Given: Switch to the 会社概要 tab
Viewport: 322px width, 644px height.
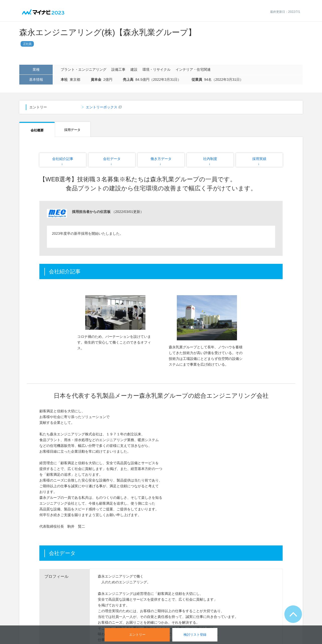Looking at the screenshot, I should point(37,130).
